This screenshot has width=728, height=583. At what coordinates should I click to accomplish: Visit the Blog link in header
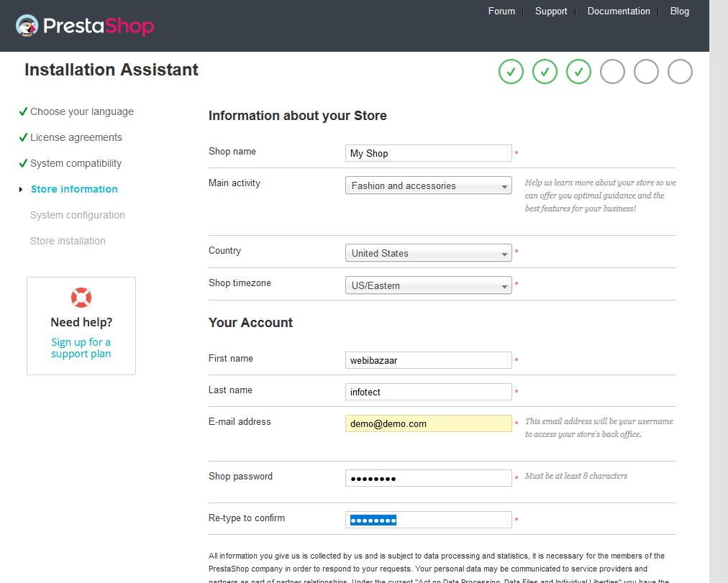[680, 11]
